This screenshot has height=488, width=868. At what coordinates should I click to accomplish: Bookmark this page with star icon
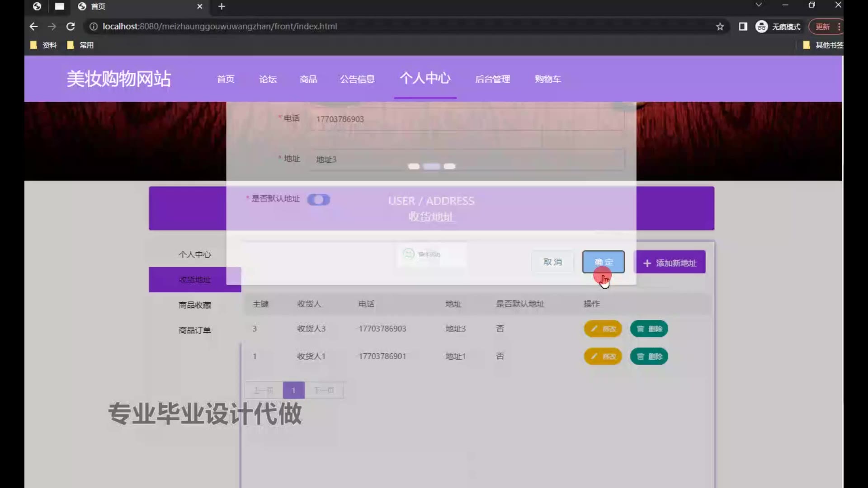[720, 27]
